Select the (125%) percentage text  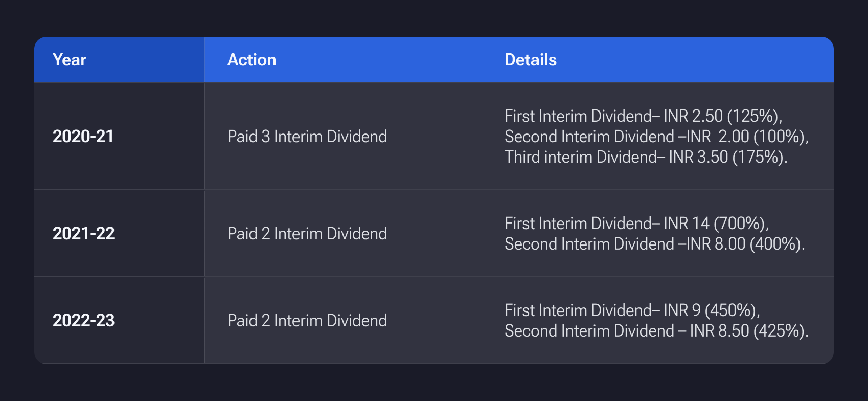pyautogui.click(x=754, y=116)
